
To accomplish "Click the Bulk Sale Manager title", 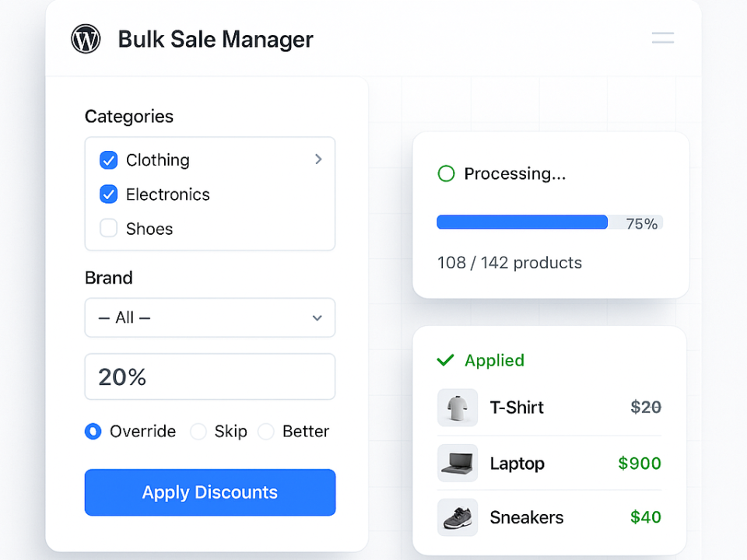I will 216,39.
